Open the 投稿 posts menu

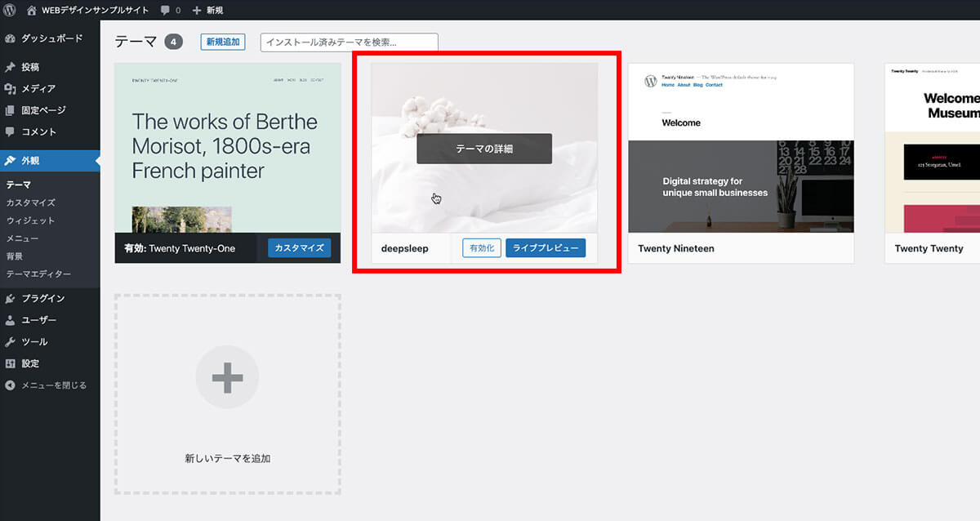point(30,67)
